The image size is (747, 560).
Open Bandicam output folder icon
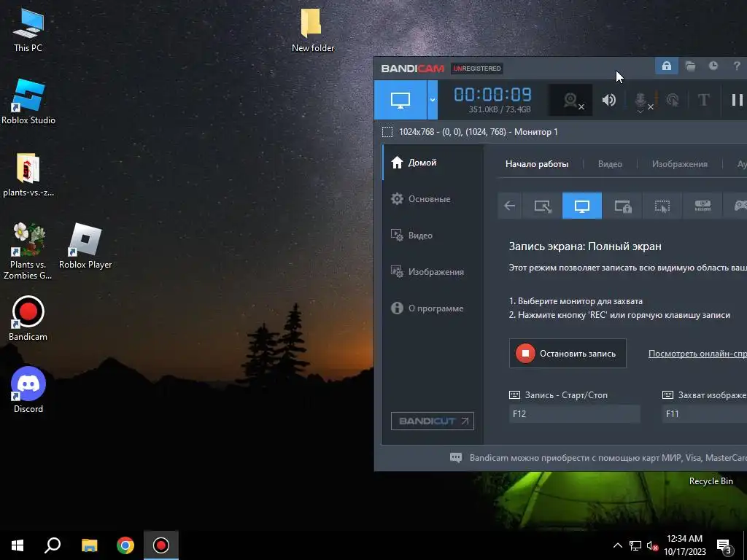pyautogui.click(x=690, y=66)
